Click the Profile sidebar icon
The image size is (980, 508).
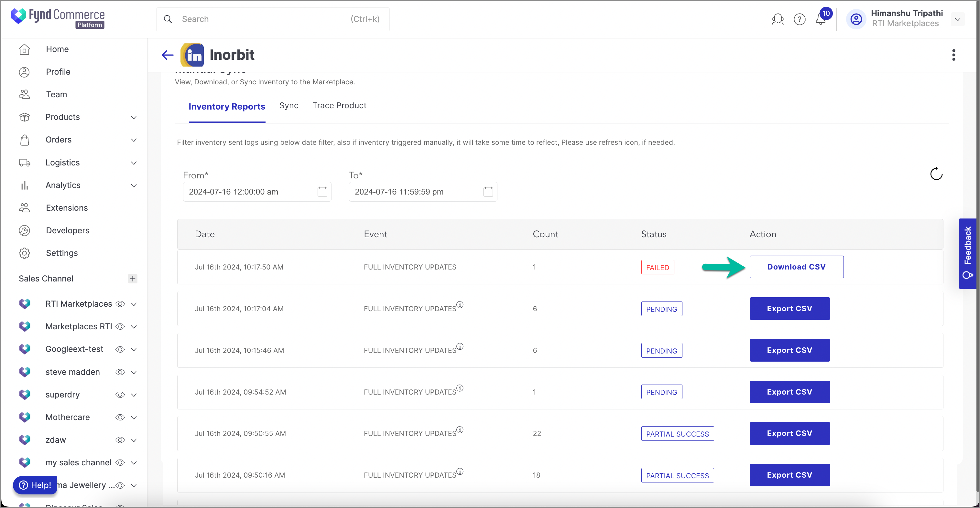24,72
